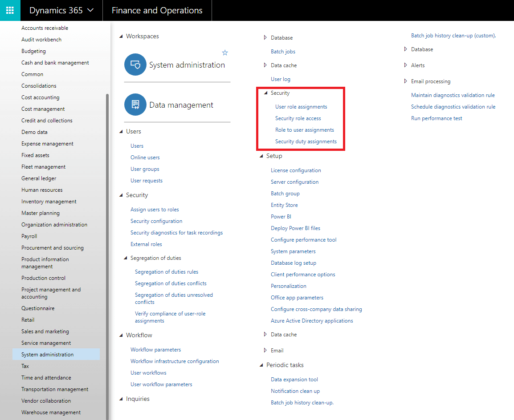
Task: Open Accounts receivable module
Action: 45,28
